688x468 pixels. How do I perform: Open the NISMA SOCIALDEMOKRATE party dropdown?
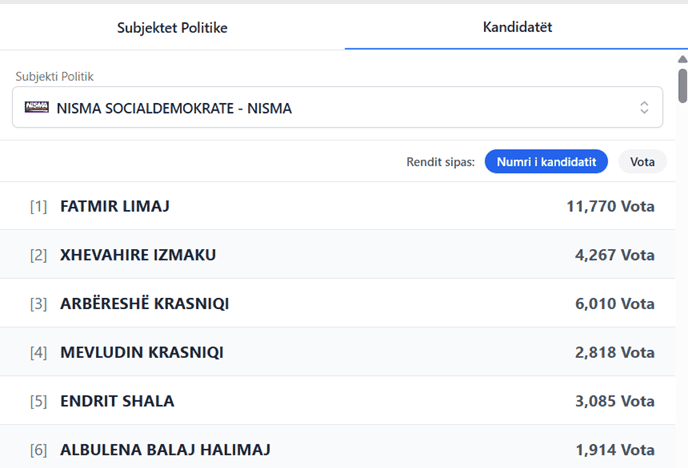[337, 107]
